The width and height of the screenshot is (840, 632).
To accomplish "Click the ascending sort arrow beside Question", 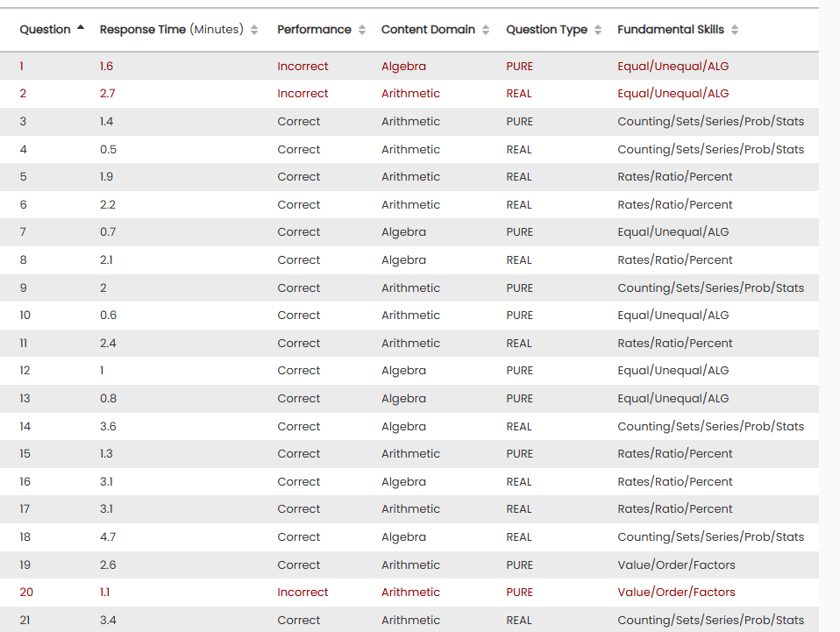I will (81, 28).
